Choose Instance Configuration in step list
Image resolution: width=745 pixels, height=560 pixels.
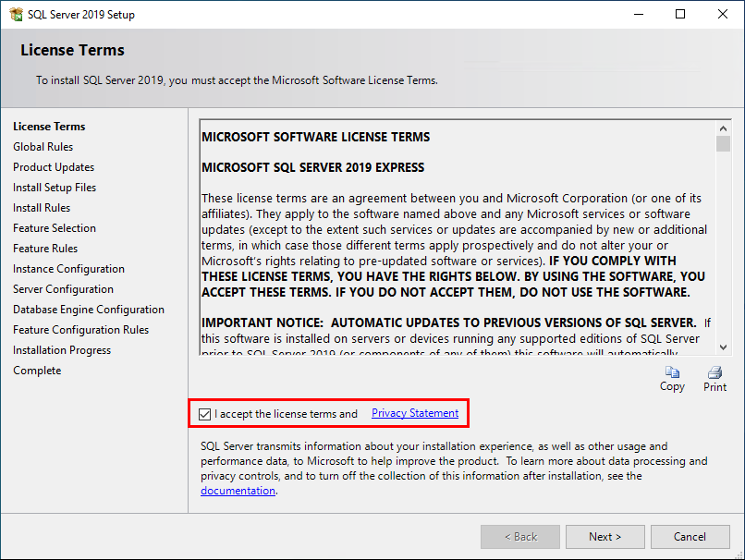coord(68,269)
